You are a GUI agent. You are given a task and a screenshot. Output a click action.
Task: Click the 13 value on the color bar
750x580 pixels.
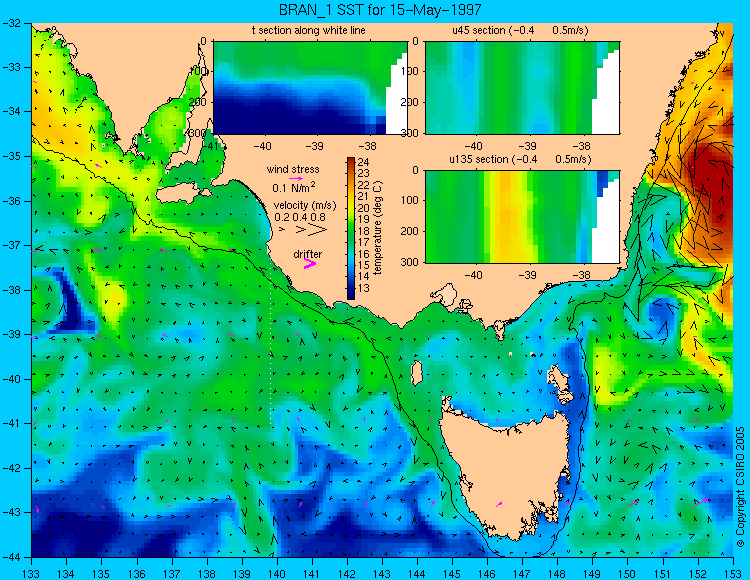coord(364,288)
